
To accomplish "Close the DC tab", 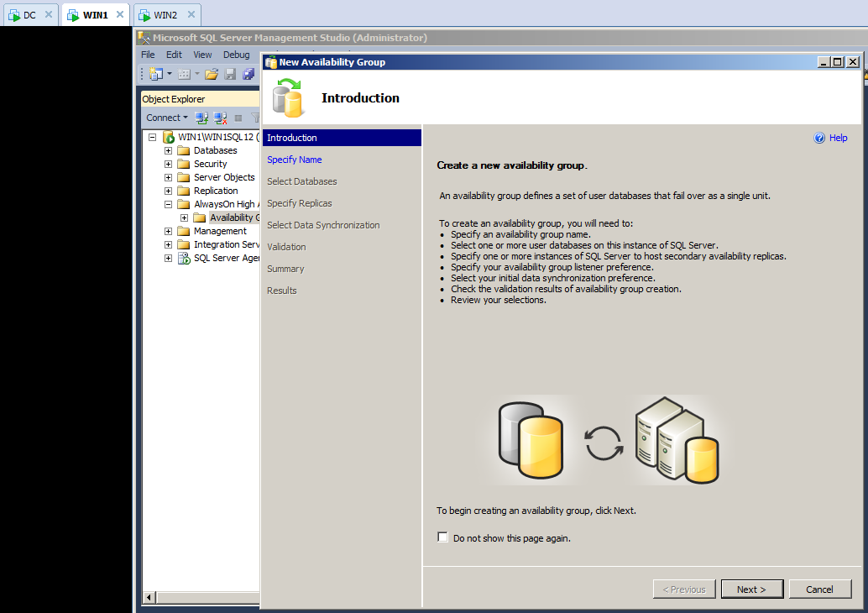I will coord(49,14).
